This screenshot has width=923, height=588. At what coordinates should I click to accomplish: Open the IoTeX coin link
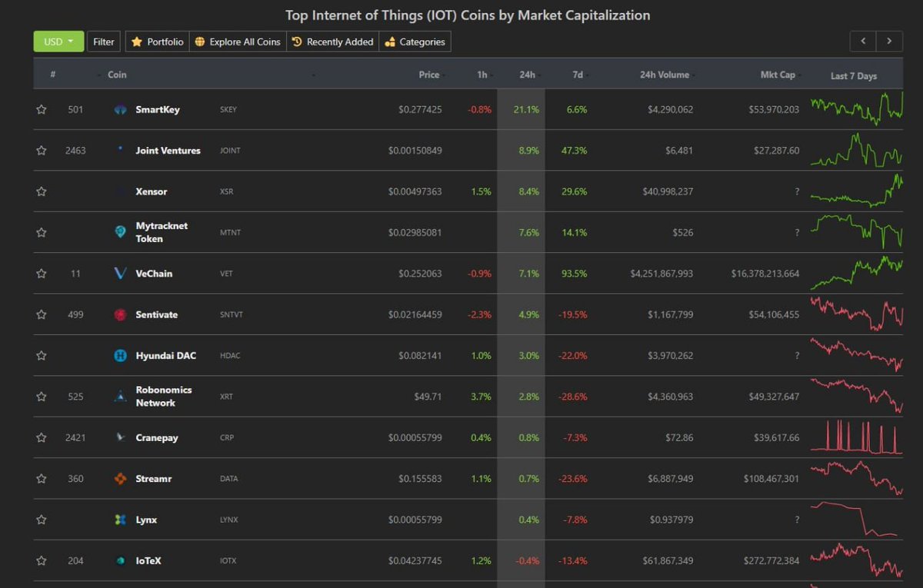(148, 561)
